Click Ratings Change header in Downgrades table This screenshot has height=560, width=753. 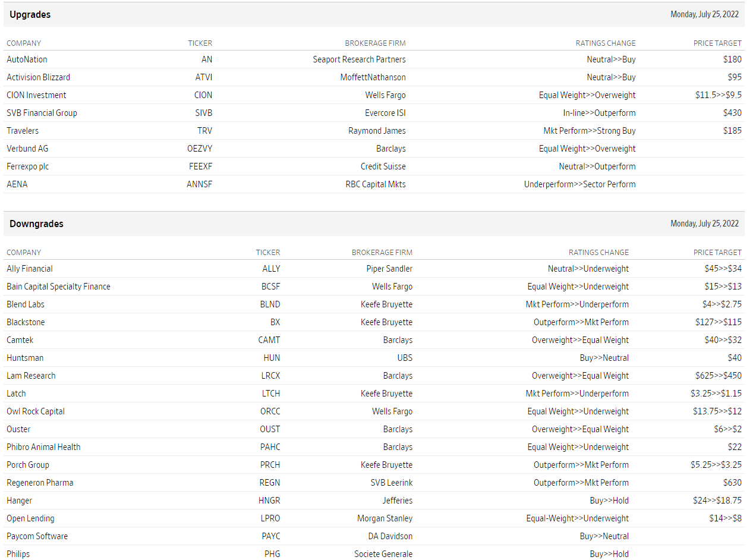[x=598, y=252]
